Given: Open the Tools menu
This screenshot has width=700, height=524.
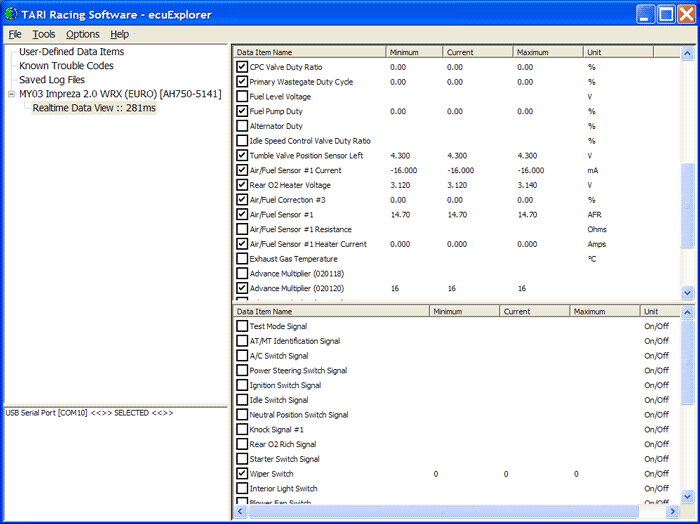Looking at the screenshot, I should pos(43,34).
